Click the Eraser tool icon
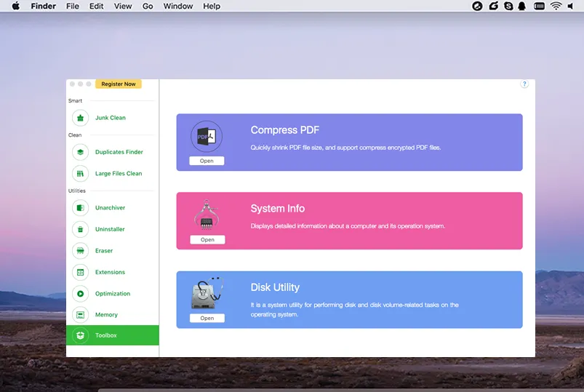This screenshot has width=584, height=392. click(80, 251)
